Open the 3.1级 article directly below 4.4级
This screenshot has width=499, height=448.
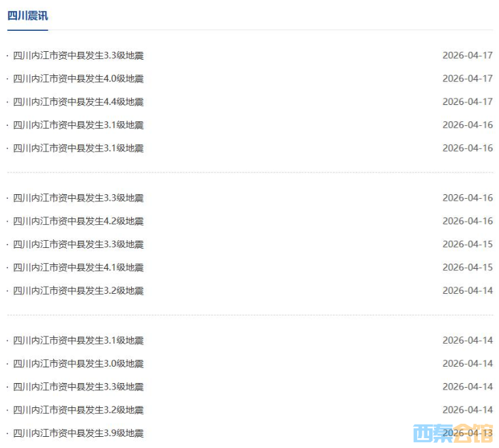[x=78, y=125]
